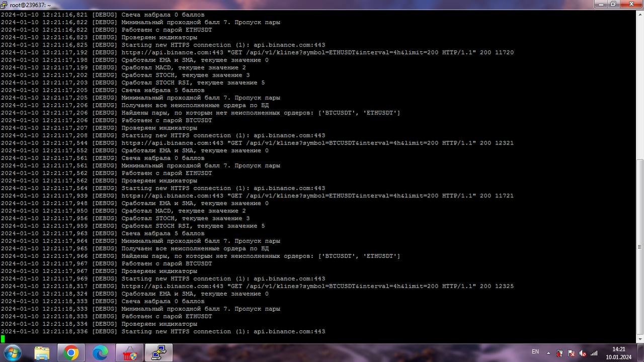Minimize the PuTTY window

(x=600, y=4)
